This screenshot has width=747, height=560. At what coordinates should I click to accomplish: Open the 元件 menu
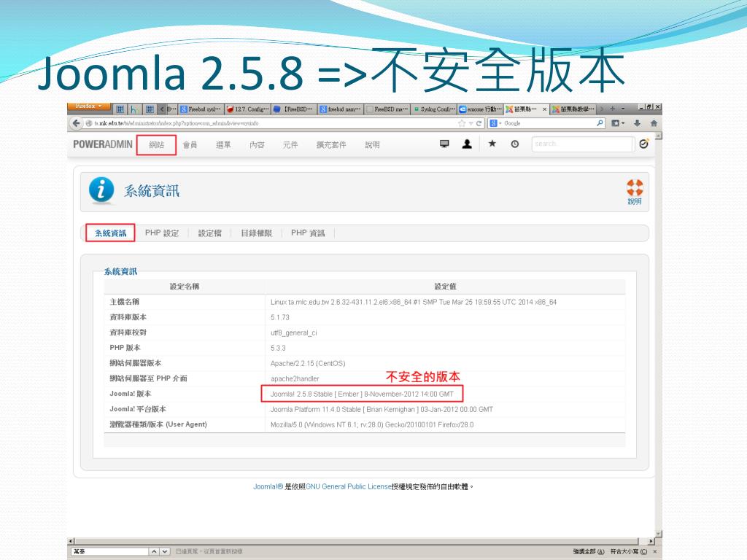[x=290, y=145]
